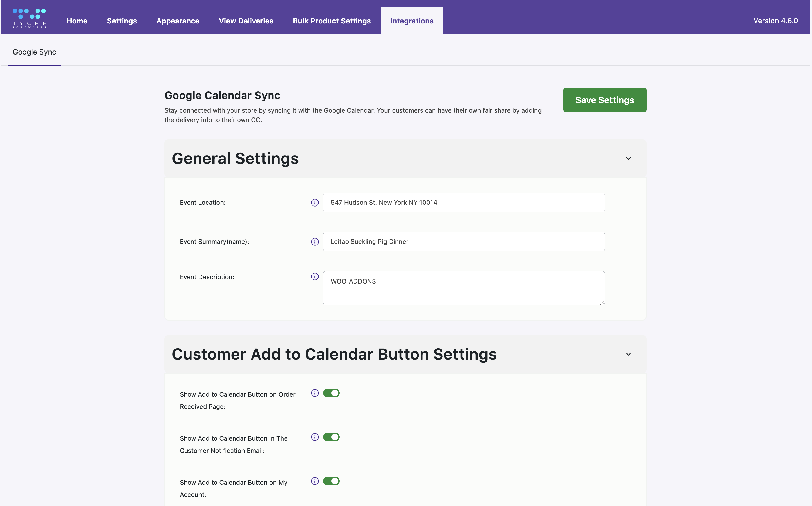The width and height of the screenshot is (812, 506).
Task: Click info icon for Event Location
Action: [x=314, y=203]
